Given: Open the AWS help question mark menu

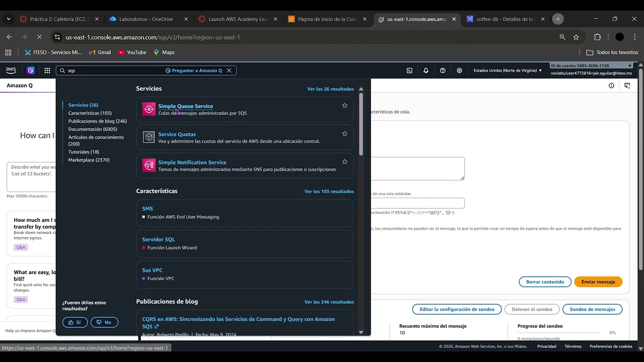Looking at the screenshot, I should pos(443,70).
